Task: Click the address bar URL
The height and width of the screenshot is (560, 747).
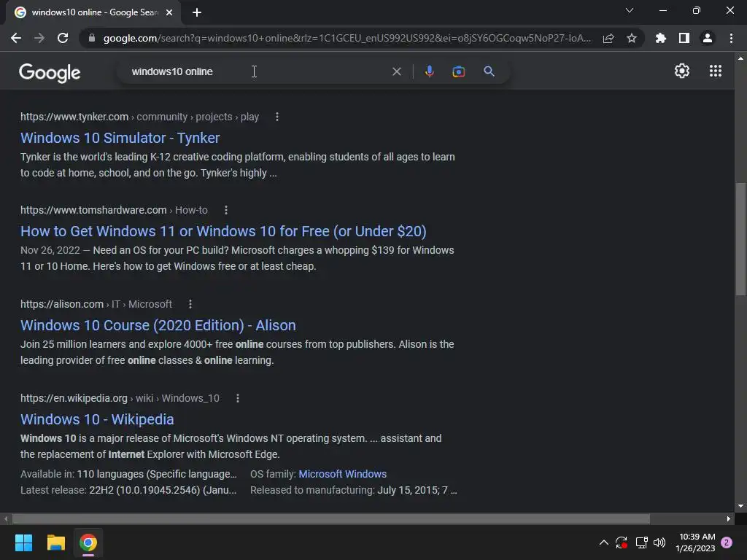Action: click(347, 38)
